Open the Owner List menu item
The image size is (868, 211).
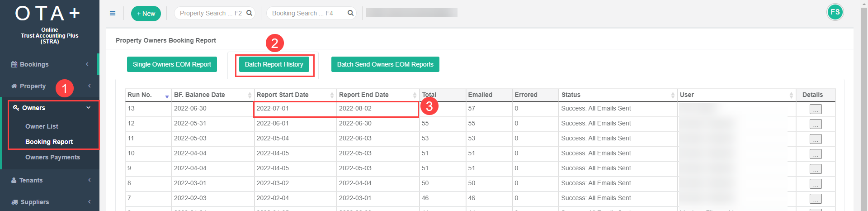[x=42, y=126]
